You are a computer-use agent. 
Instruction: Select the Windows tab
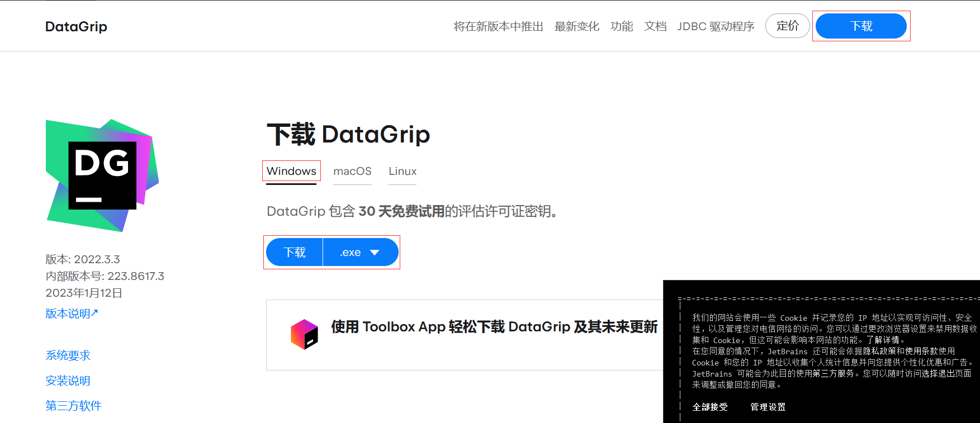(291, 171)
